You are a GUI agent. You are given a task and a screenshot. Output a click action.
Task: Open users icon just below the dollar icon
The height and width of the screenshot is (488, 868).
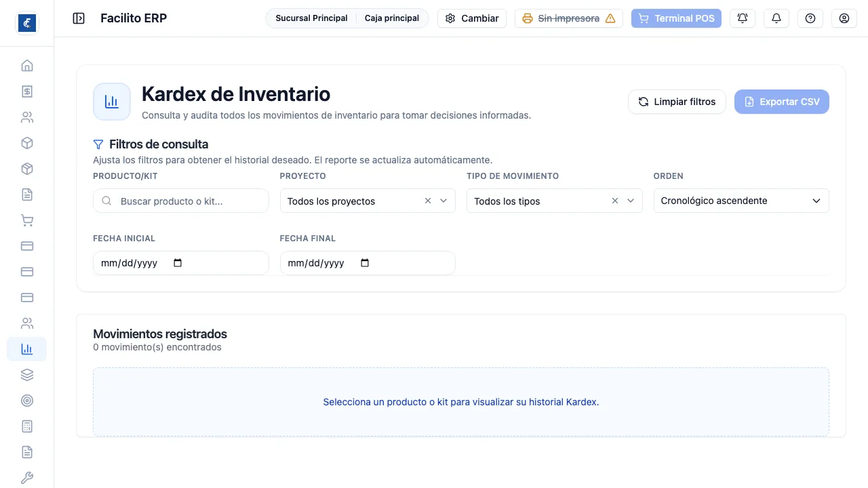tap(27, 117)
